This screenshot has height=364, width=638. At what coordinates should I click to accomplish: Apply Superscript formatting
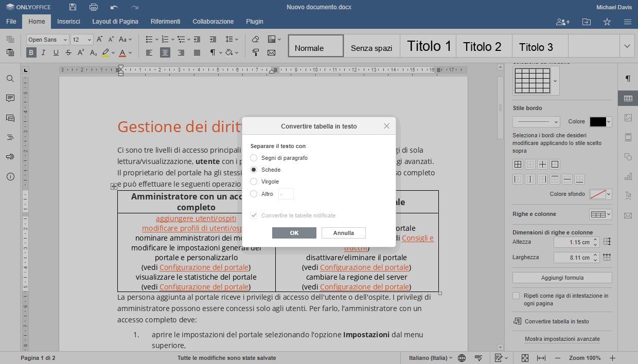81,52
